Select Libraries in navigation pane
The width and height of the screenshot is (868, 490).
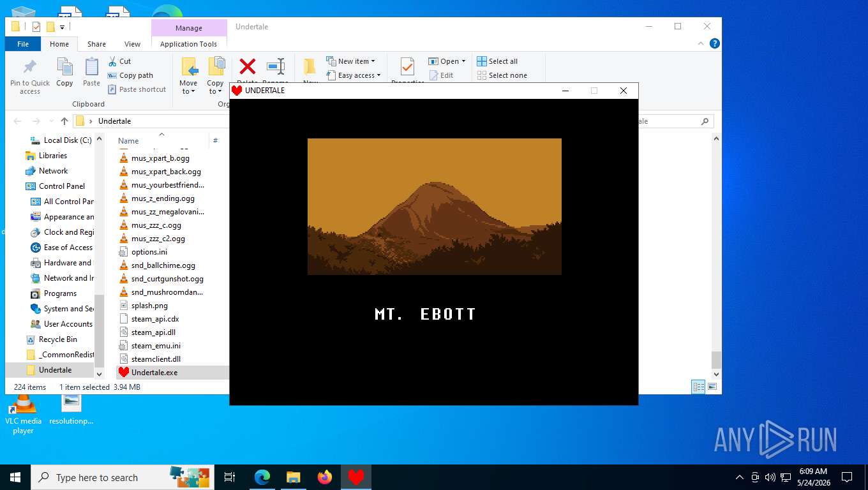[x=46, y=156]
